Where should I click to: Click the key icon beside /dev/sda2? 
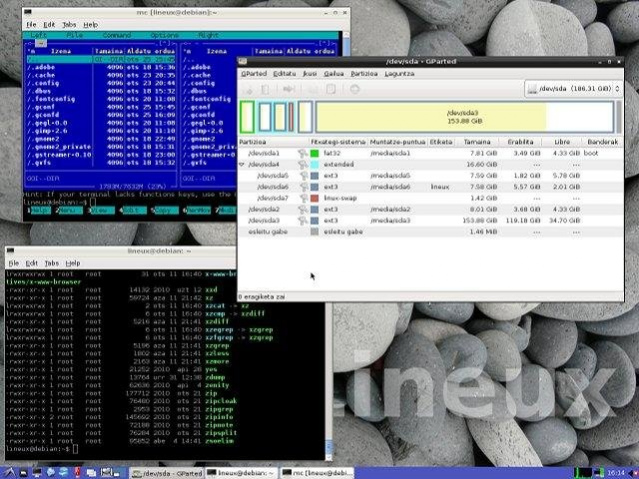coord(302,209)
